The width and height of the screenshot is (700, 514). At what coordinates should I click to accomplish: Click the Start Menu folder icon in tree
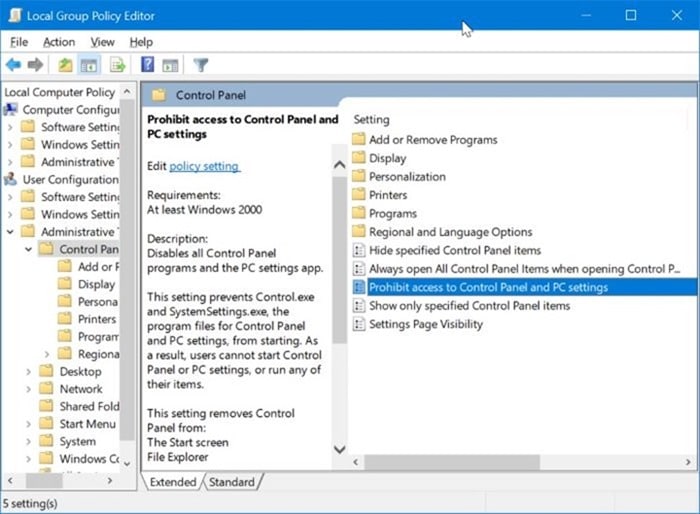(46, 423)
